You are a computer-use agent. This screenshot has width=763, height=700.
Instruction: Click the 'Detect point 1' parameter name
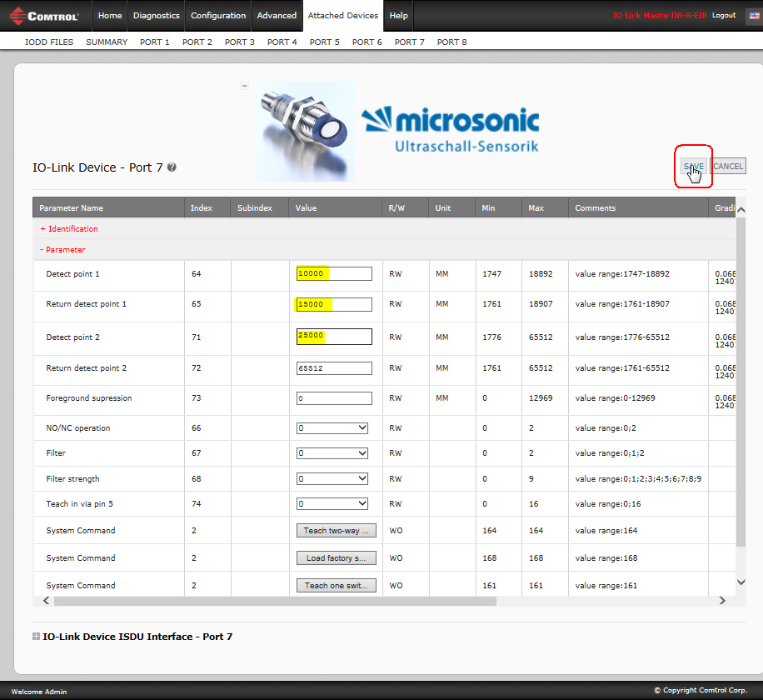pos(73,274)
